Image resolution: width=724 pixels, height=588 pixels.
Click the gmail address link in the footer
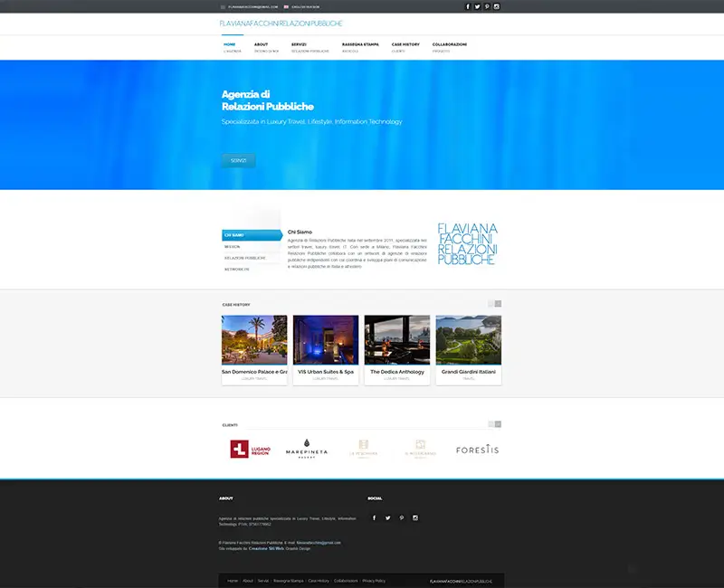[x=319, y=543]
